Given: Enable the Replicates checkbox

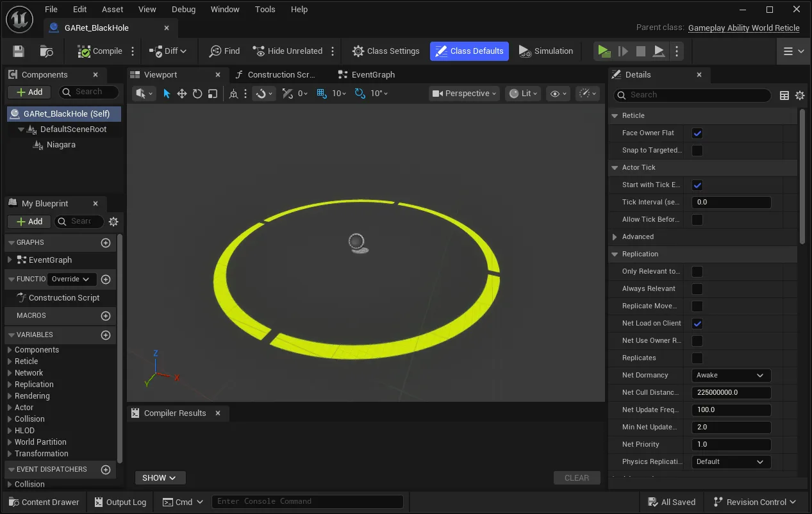Looking at the screenshot, I should [697, 358].
